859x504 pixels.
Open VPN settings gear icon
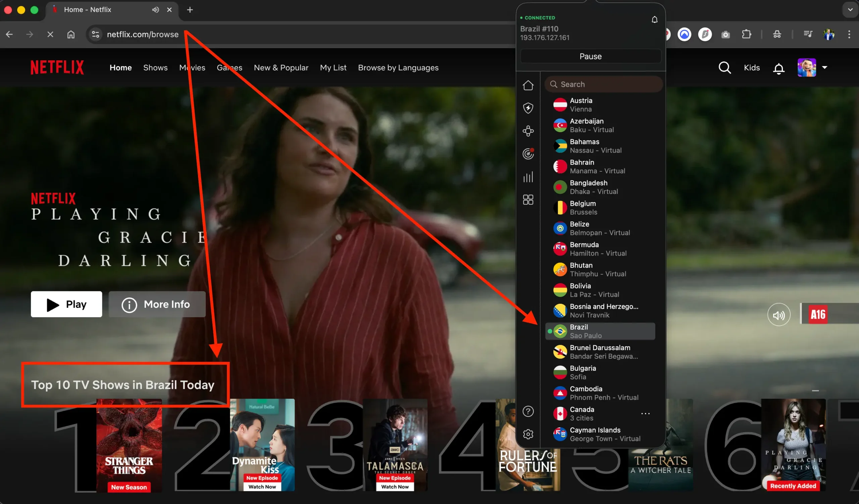[x=528, y=434]
